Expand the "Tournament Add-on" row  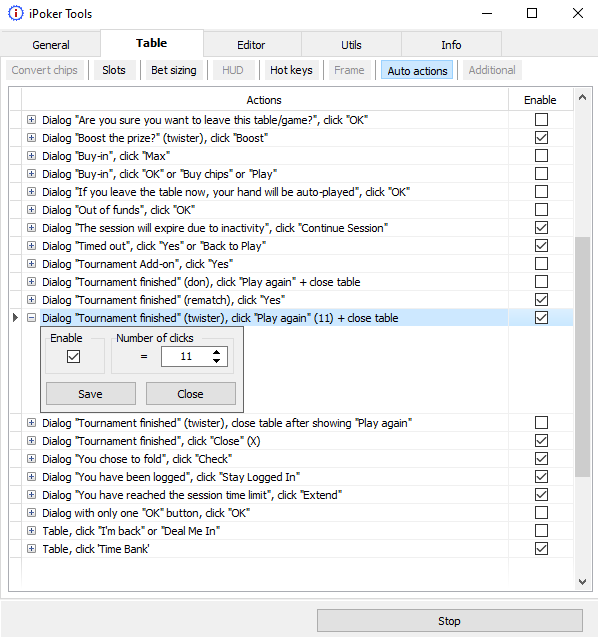pos(31,264)
